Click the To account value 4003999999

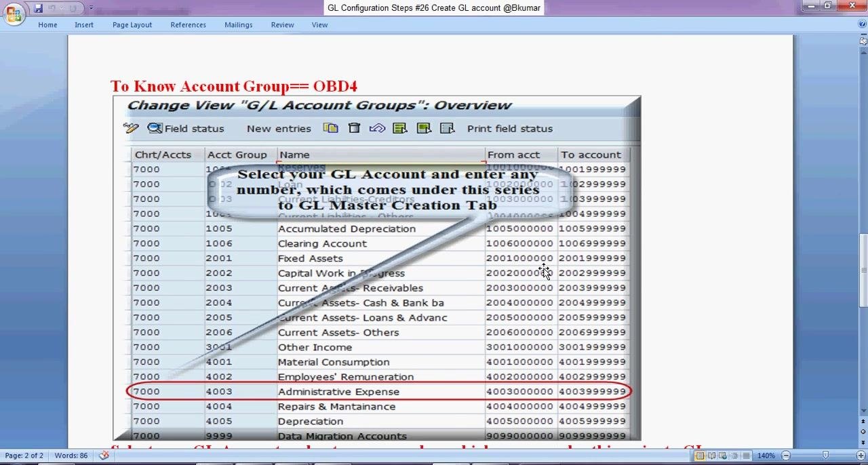click(592, 392)
